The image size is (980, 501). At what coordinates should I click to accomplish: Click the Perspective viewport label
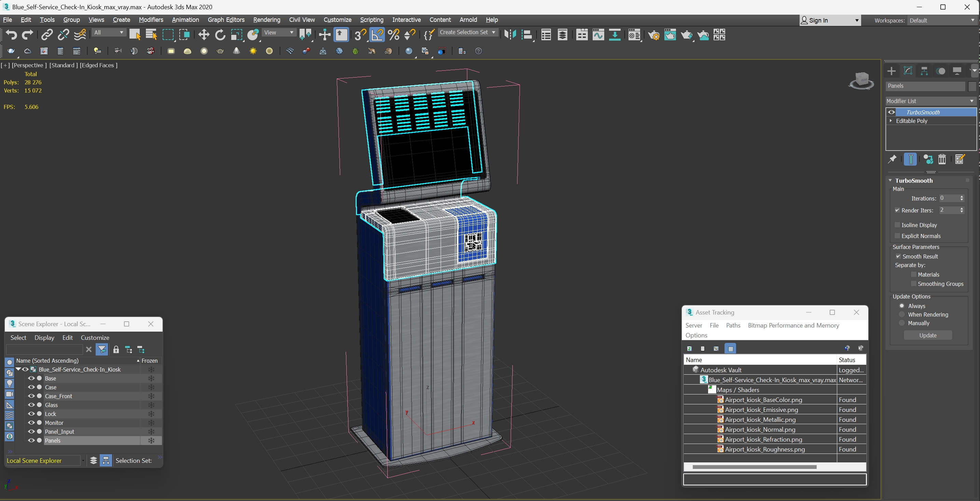pos(29,65)
